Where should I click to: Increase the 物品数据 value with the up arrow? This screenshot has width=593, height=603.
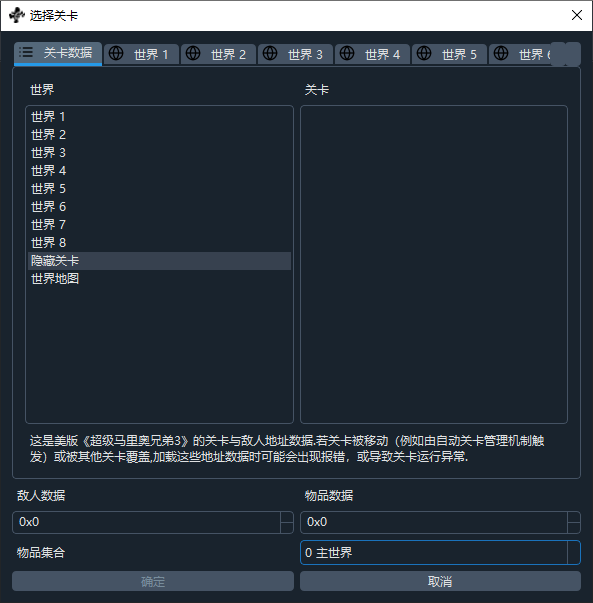pos(574,517)
